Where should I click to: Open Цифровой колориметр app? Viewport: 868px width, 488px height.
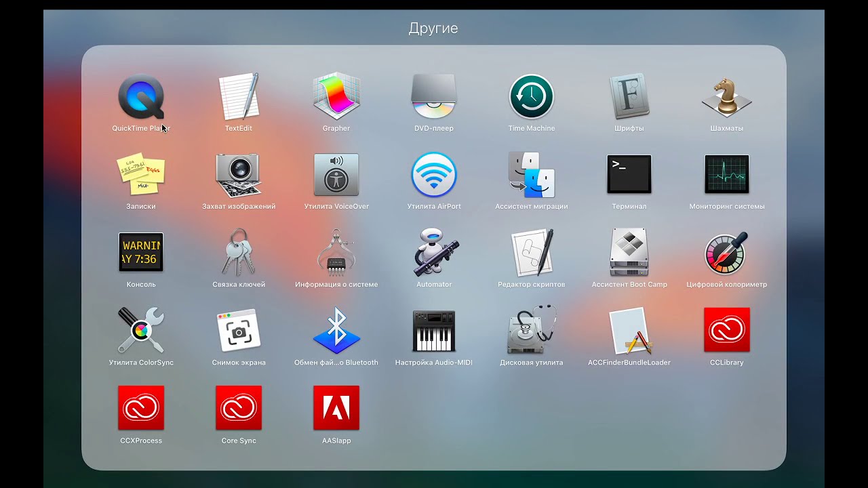pyautogui.click(x=727, y=252)
